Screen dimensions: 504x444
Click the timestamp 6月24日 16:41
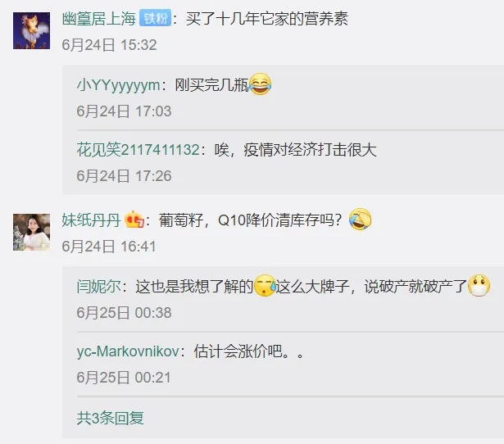109,247
